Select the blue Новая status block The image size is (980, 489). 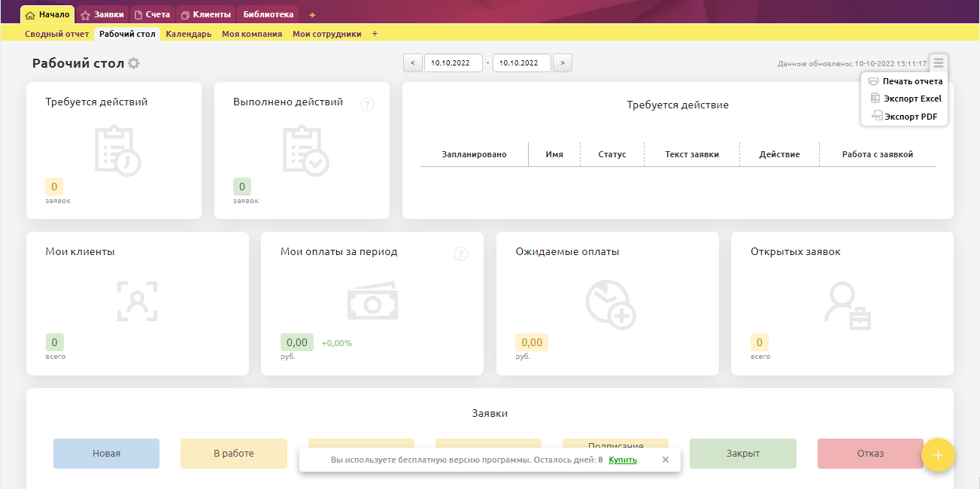tap(106, 454)
